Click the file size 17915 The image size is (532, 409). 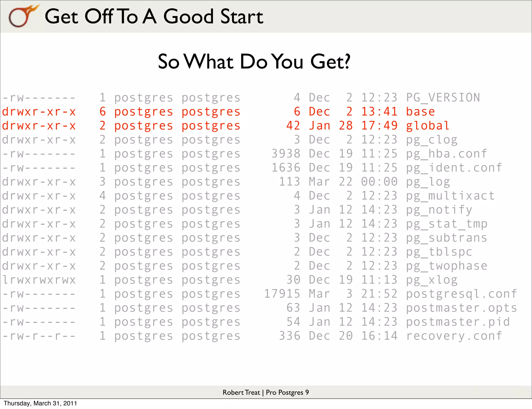[282, 294]
